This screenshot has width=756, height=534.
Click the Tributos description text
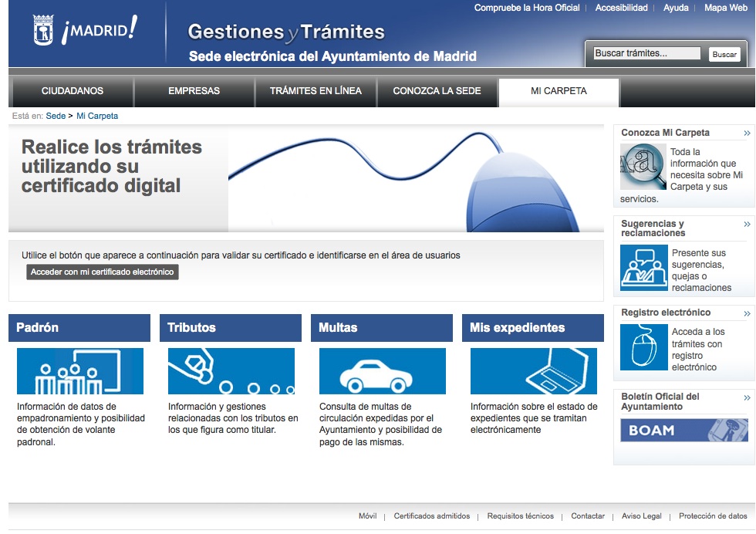pos(233,418)
